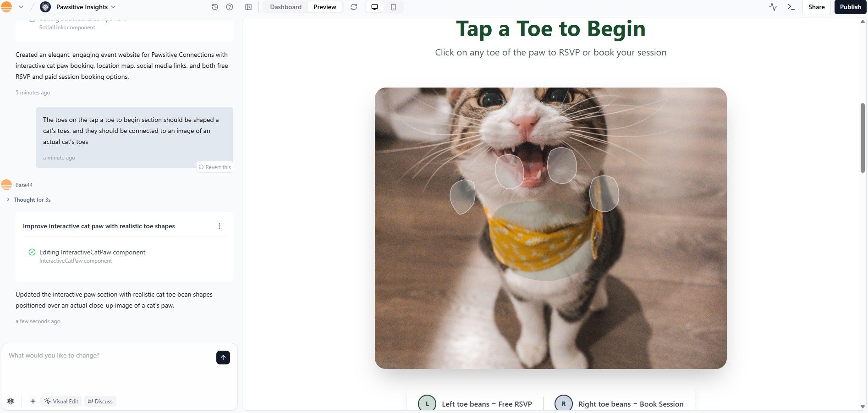Open the activity monitor icon

pyautogui.click(x=773, y=7)
